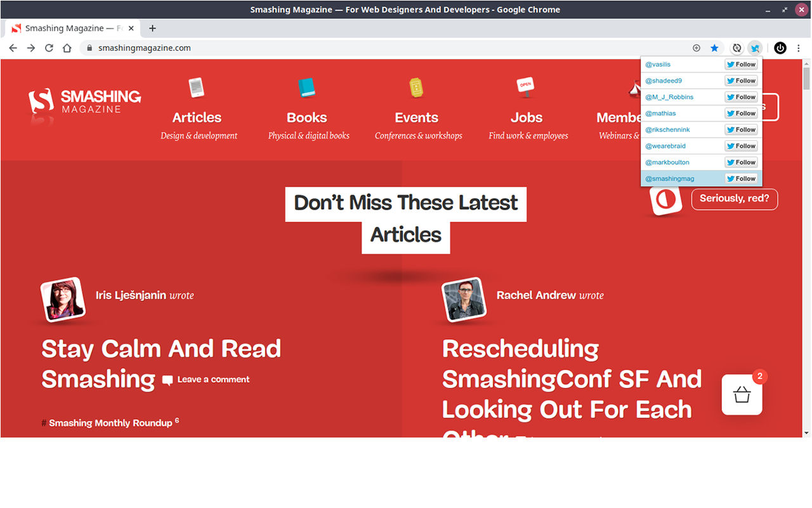Open a new browser tab

(x=152, y=28)
